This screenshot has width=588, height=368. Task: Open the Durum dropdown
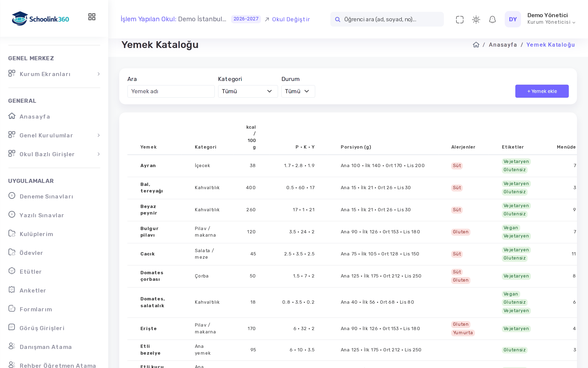point(298,91)
